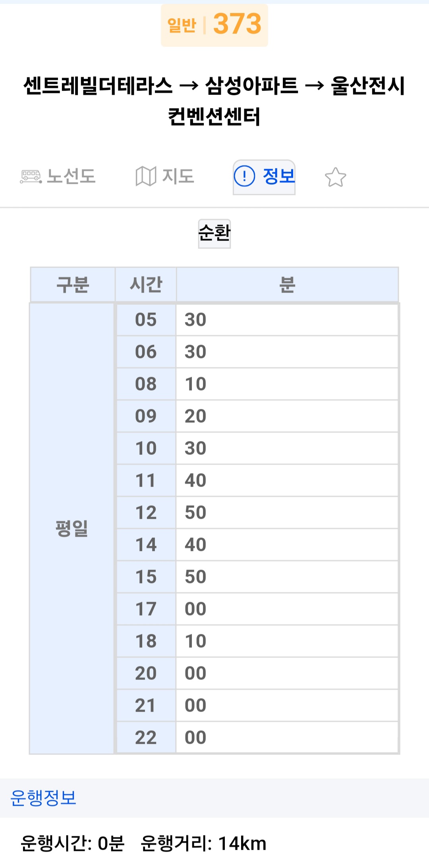
Task: Tap the blue info circle icon
Action: pos(244,176)
